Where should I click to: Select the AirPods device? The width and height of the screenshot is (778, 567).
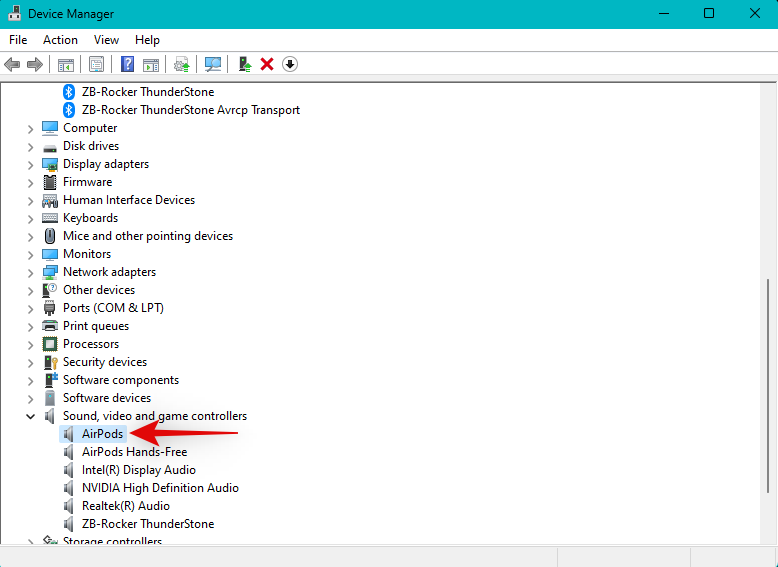(x=102, y=434)
